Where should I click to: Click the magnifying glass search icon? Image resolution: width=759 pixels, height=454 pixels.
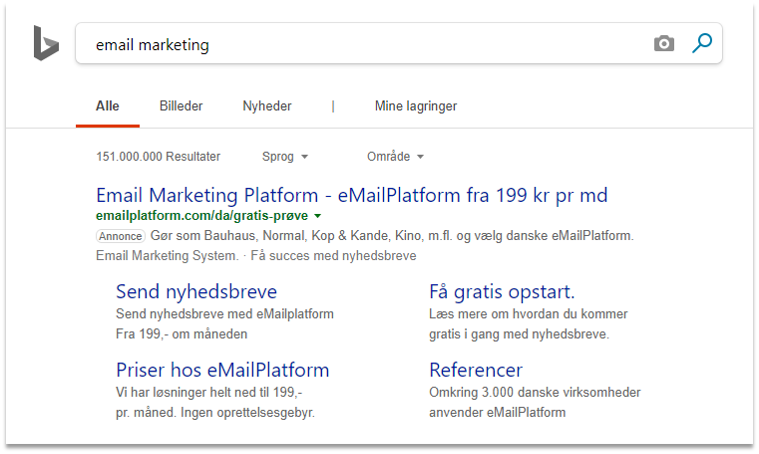[x=701, y=43]
